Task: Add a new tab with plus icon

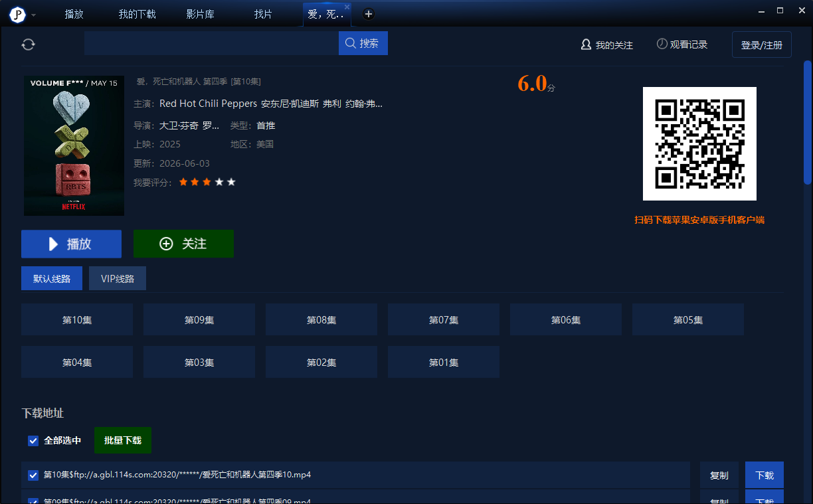Action: pos(369,14)
